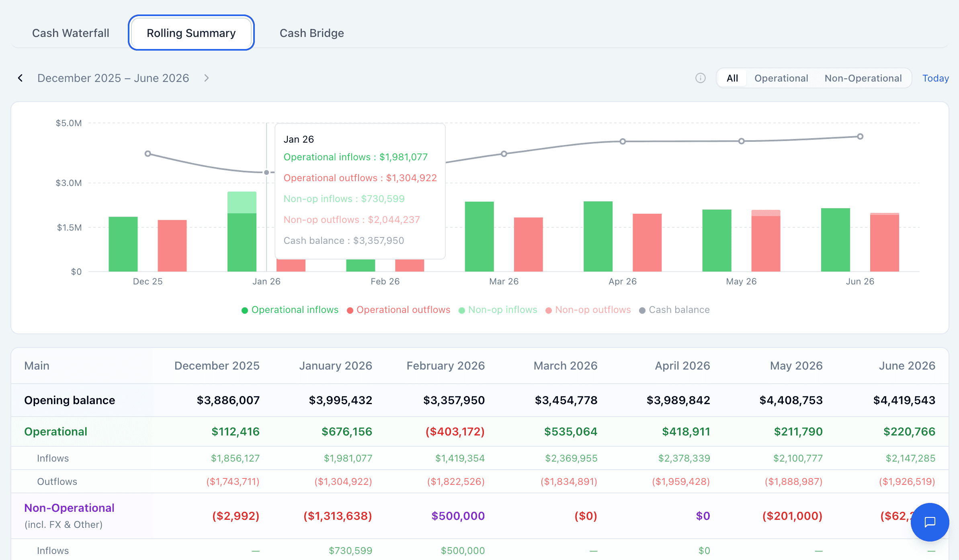This screenshot has height=560, width=959.
Task: Click the April 2026 column header
Action: [682, 366]
